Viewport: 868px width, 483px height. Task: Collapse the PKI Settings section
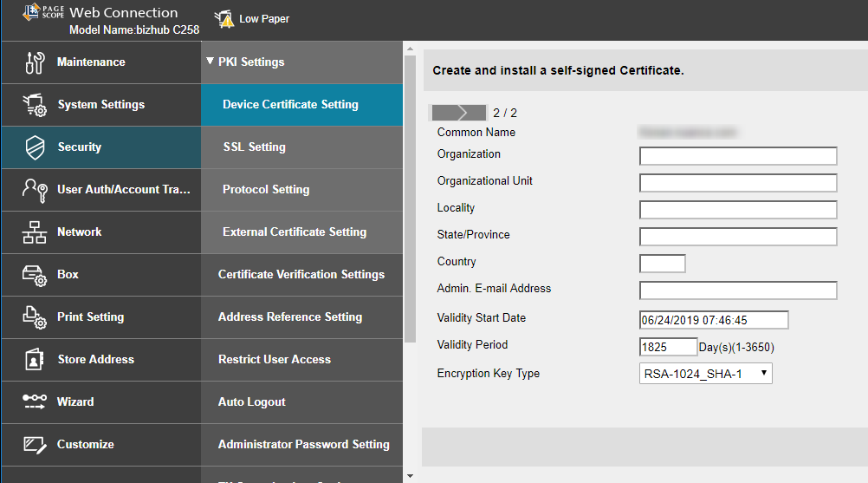301,62
